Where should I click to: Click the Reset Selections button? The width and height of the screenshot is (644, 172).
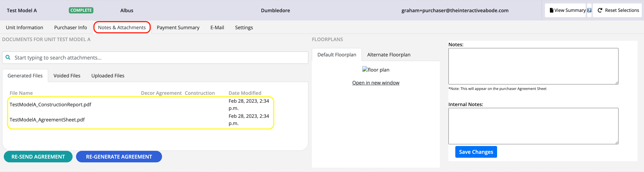(x=617, y=10)
